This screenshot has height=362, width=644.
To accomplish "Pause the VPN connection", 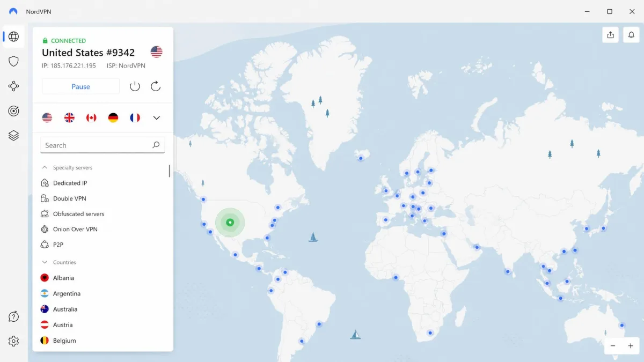I will pos(81,86).
